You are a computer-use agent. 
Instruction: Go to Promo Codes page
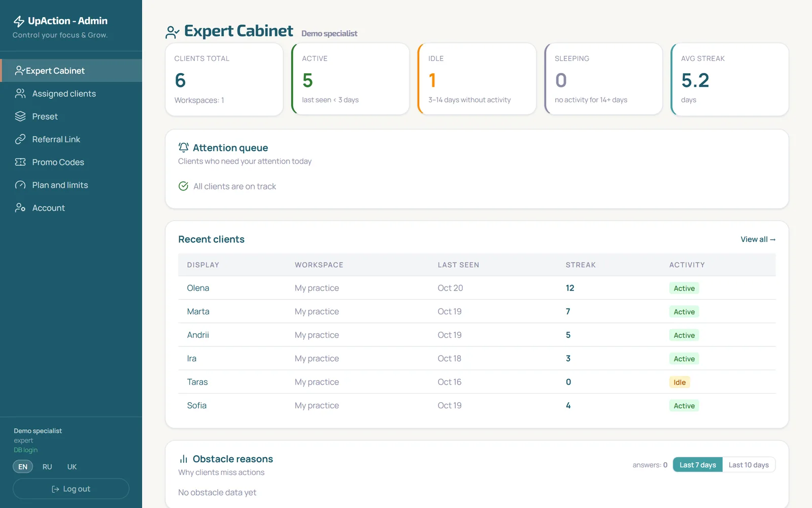[71, 162]
